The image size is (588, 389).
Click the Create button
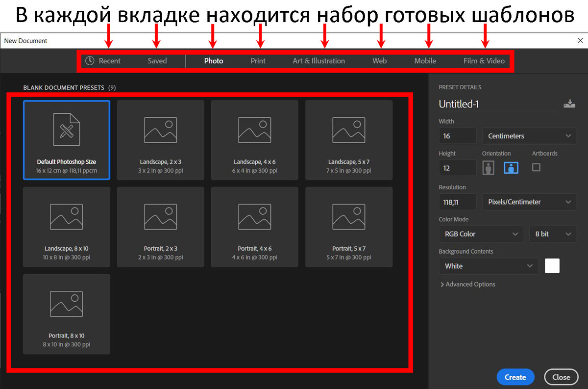pyautogui.click(x=515, y=377)
